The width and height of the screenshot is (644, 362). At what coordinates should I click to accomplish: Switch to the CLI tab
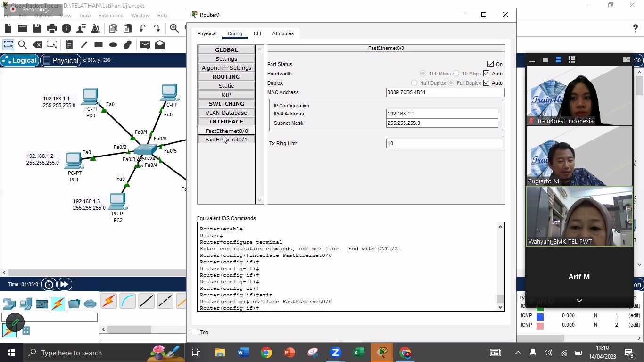(257, 33)
